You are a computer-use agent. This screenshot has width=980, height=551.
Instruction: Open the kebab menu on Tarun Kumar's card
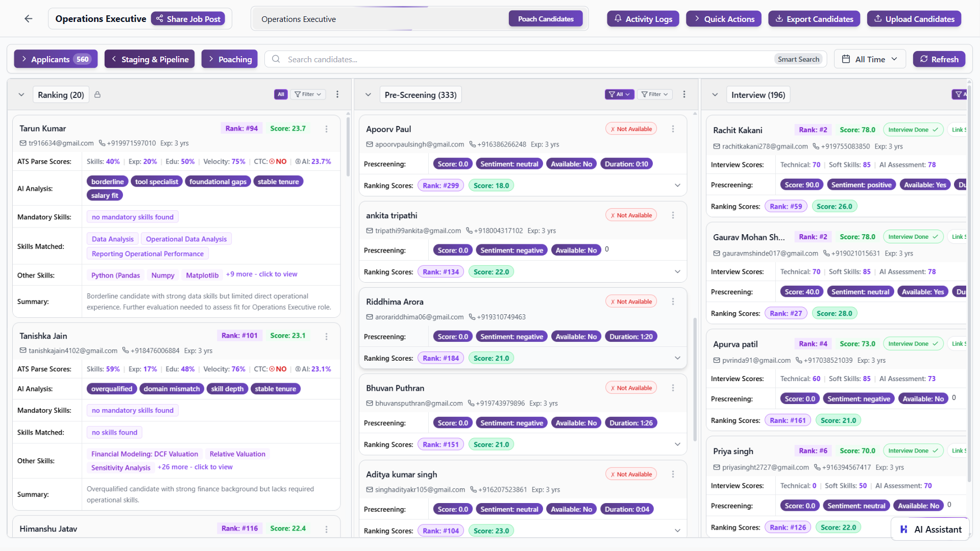tap(327, 129)
